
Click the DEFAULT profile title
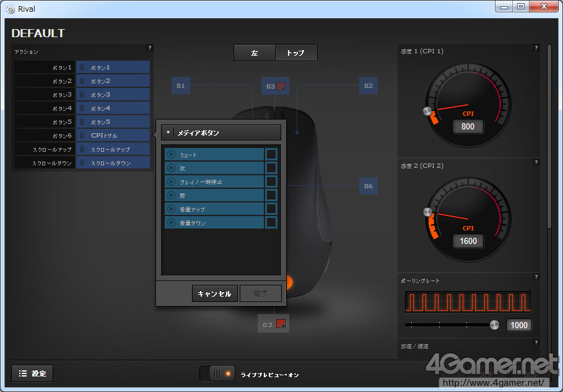point(38,33)
